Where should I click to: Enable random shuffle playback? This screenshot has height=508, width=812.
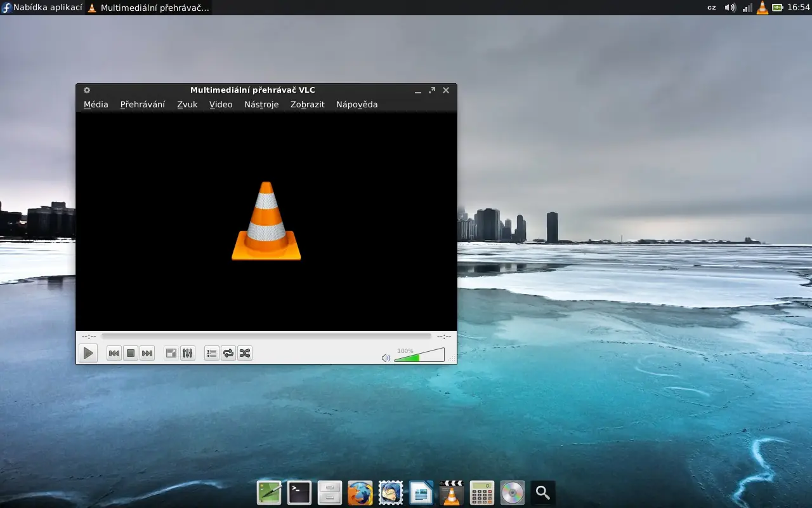245,353
